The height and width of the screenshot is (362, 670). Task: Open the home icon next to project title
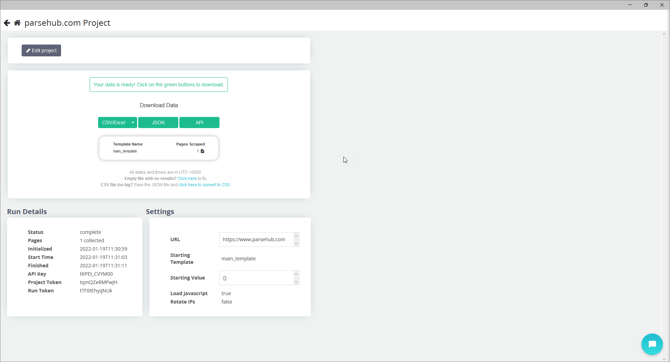tap(17, 23)
